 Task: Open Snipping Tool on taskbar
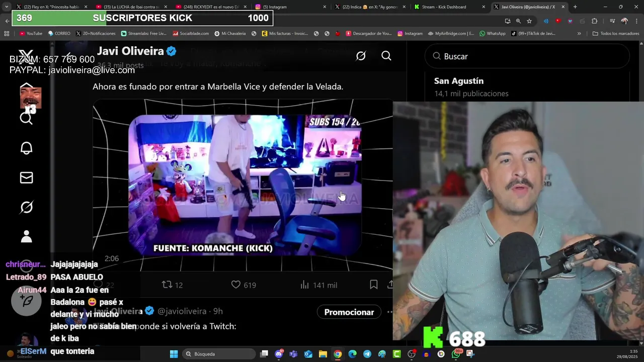pos(470,354)
